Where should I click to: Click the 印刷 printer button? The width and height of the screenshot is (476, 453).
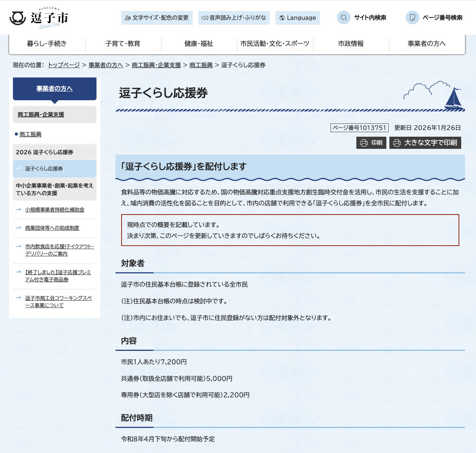coord(371,143)
